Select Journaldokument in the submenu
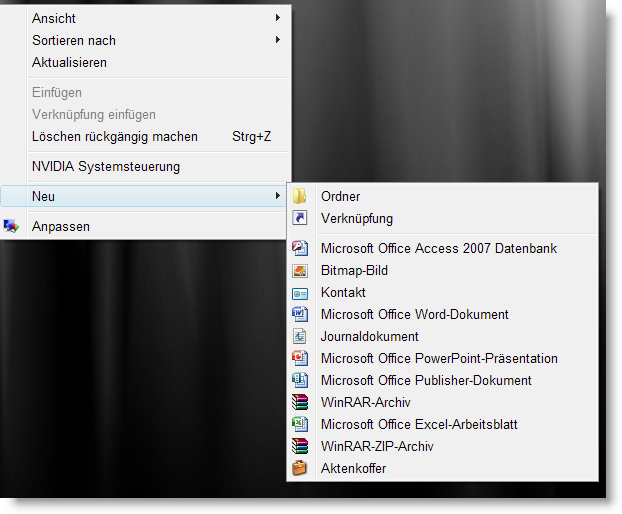The width and height of the screenshot is (622, 514). point(442,336)
